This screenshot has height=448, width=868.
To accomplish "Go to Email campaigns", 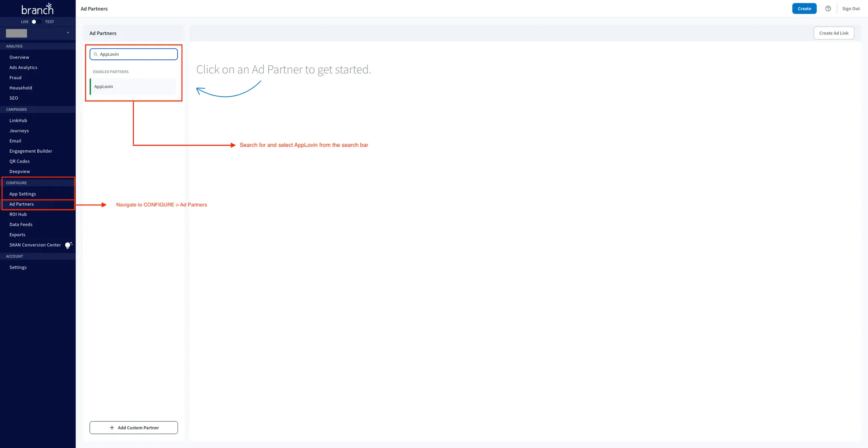I will tap(15, 141).
